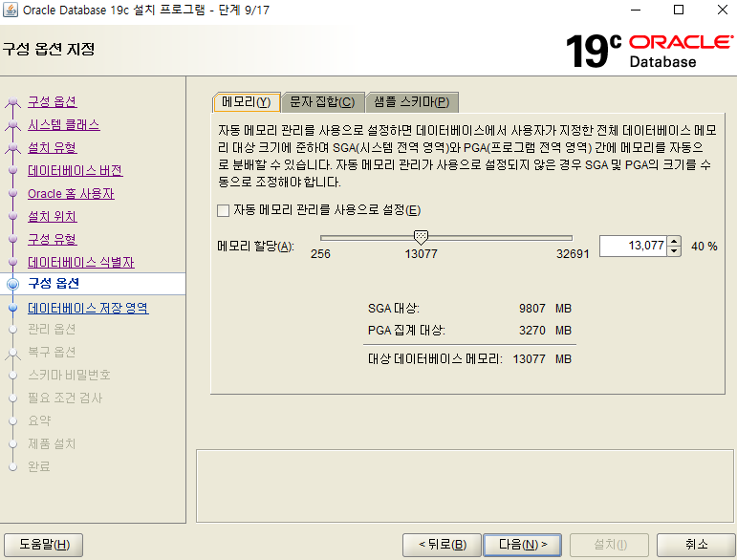Decrease memory with the spinner down arrow
The image size is (737, 560).
pyautogui.click(x=674, y=251)
